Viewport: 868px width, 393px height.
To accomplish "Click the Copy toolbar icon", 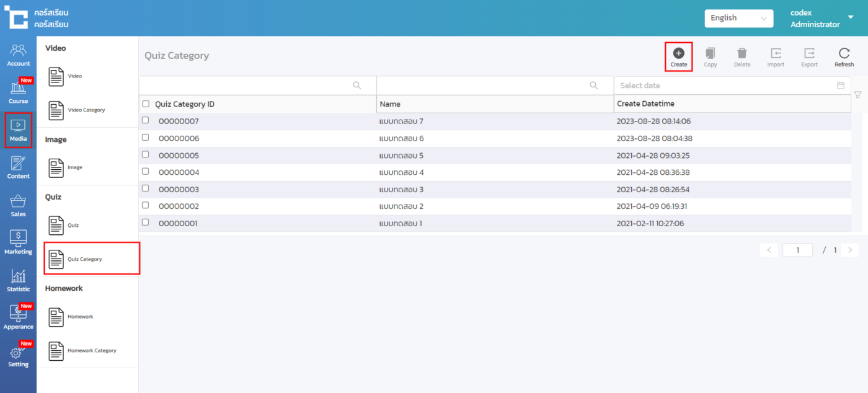I will [711, 54].
